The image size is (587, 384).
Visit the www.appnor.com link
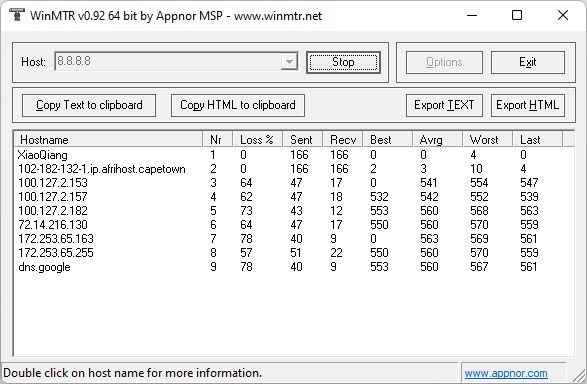tap(506, 373)
